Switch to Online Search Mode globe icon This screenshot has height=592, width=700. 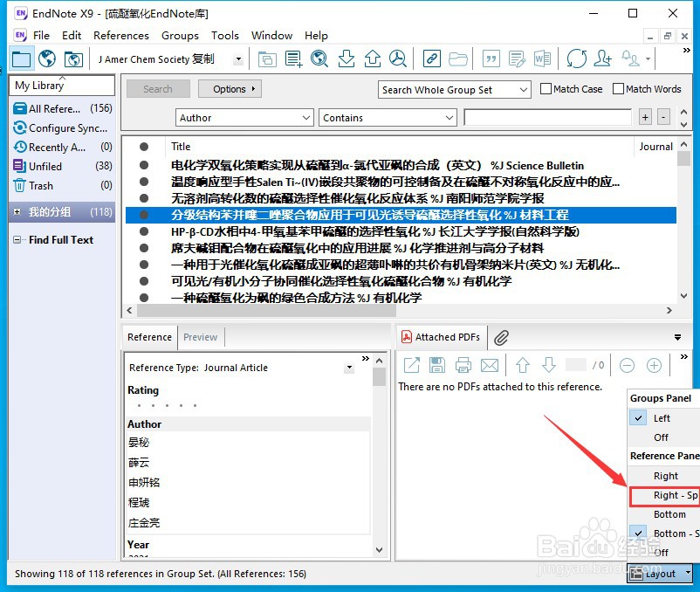47,59
